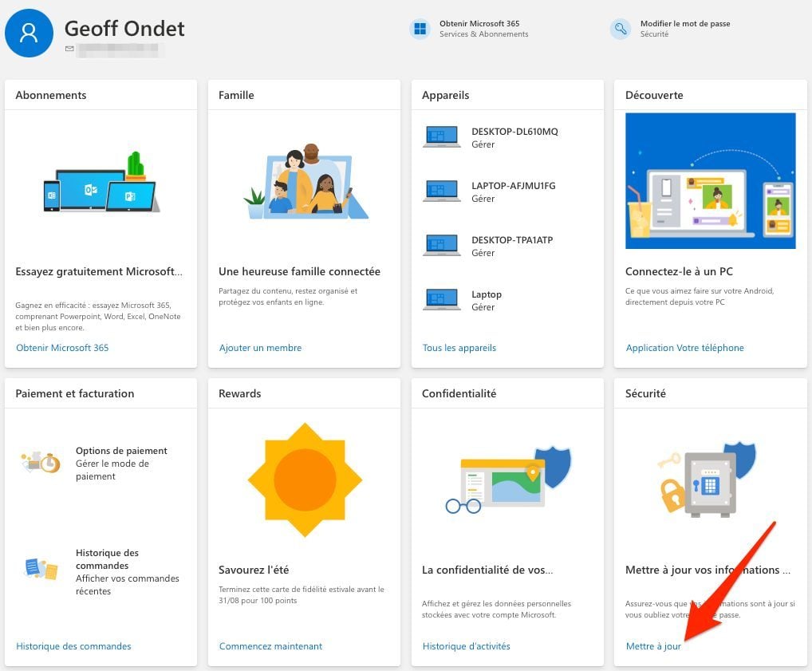Click La confidentialité de vos... title
This screenshot has width=812, height=671.
pos(487,570)
